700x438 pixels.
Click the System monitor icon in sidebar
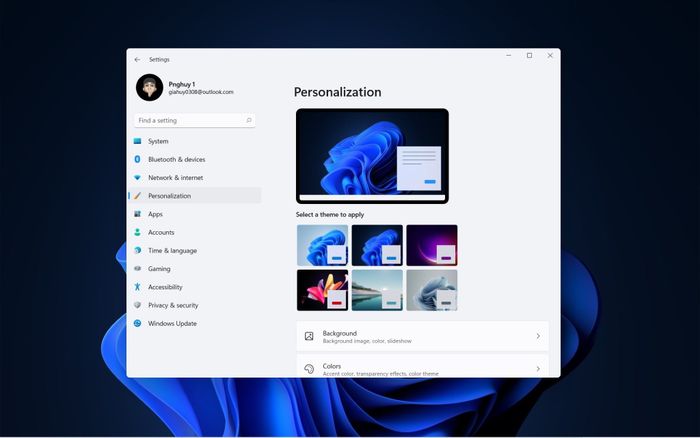138,141
